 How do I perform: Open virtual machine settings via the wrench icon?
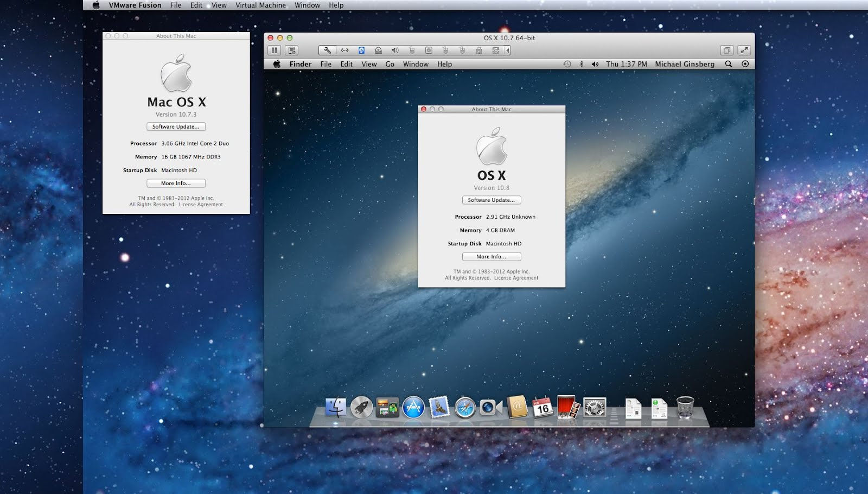pos(327,50)
